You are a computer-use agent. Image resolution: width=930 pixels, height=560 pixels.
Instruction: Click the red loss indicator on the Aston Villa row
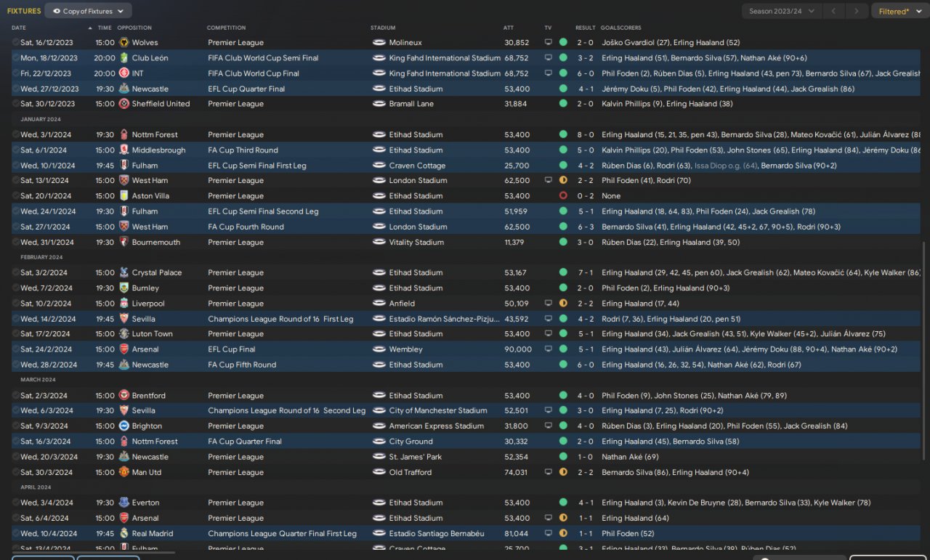[563, 196]
